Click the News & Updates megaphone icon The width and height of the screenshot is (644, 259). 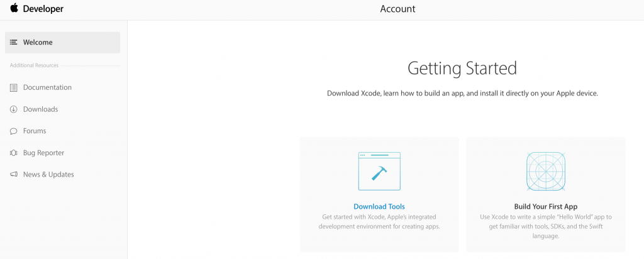[x=14, y=174]
